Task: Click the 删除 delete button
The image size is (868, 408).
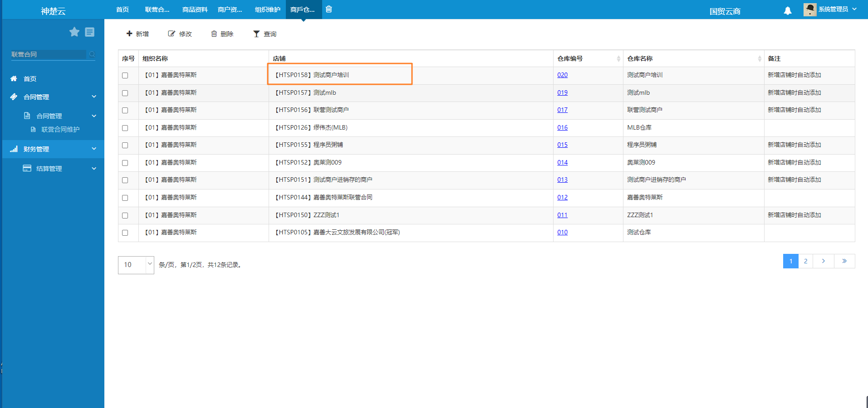Action: point(222,34)
